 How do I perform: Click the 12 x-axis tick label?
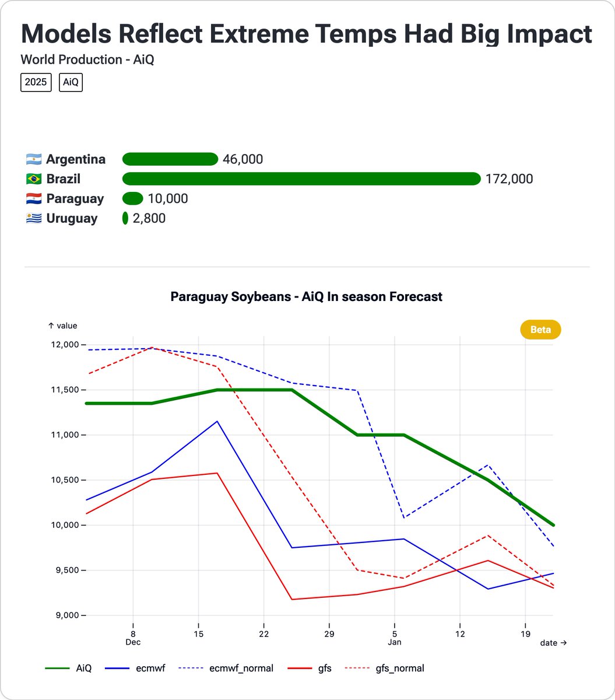[460, 634]
